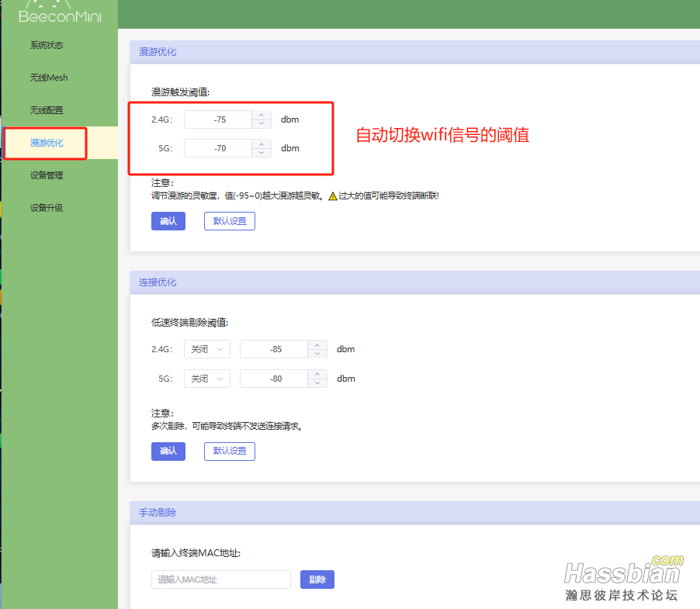
Task: Open the 系统状态 menu item
Action: click(47, 45)
